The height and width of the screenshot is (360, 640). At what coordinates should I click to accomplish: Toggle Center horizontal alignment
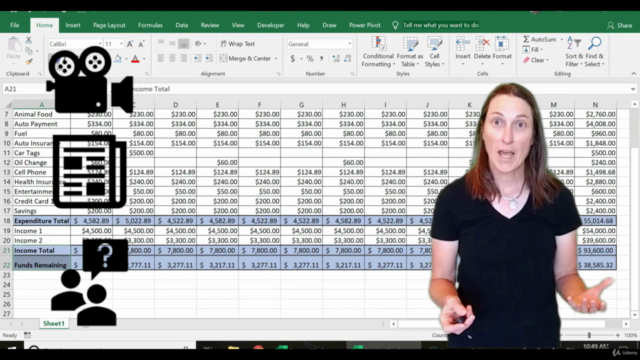click(172, 59)
